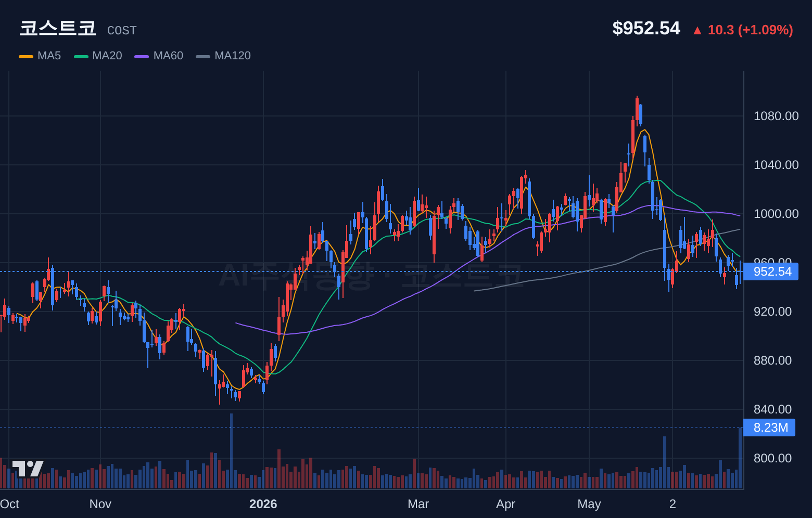Click the 920.00 price axis label

click(772, 312)
